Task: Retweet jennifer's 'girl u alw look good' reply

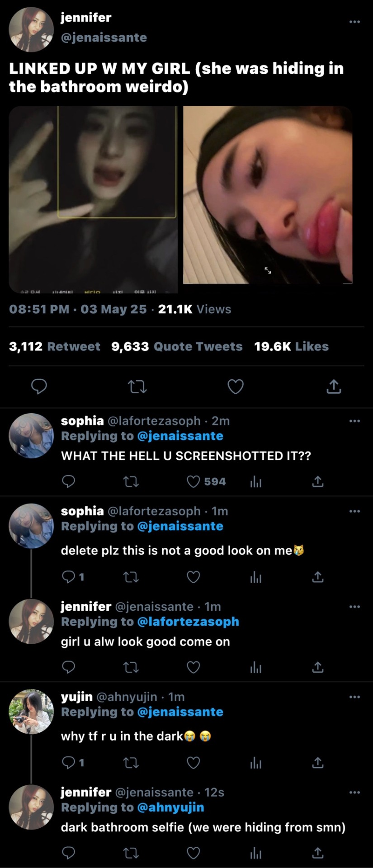Action: [x=131, y=667]
